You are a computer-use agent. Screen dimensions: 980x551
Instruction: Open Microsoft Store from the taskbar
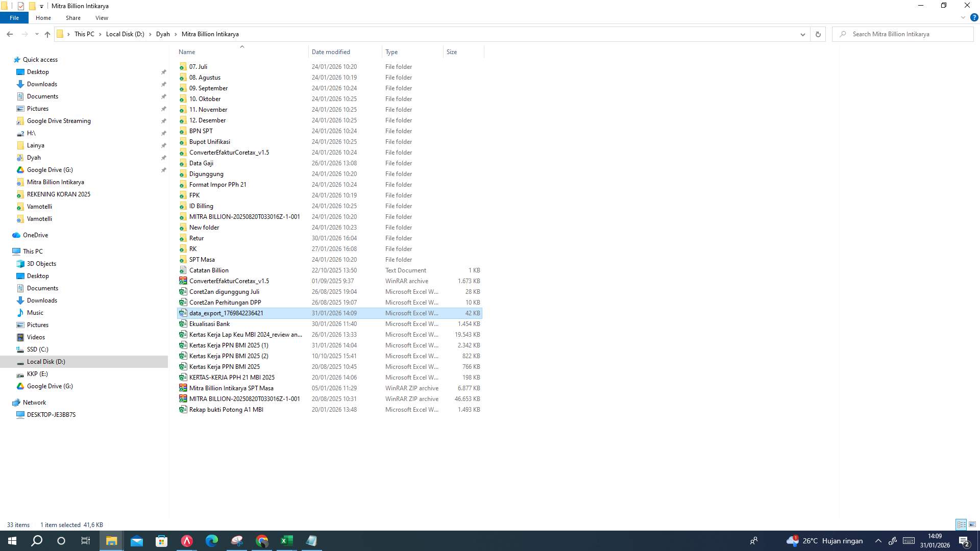pos(161,541)
